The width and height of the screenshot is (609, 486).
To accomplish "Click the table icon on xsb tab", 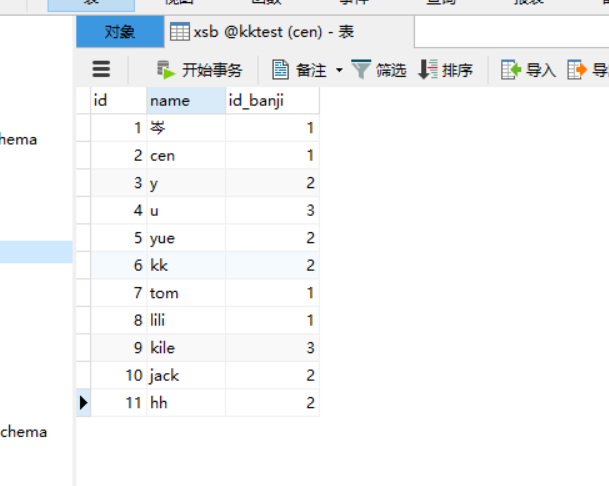I will pyautogui.click(x=180, y=32).
